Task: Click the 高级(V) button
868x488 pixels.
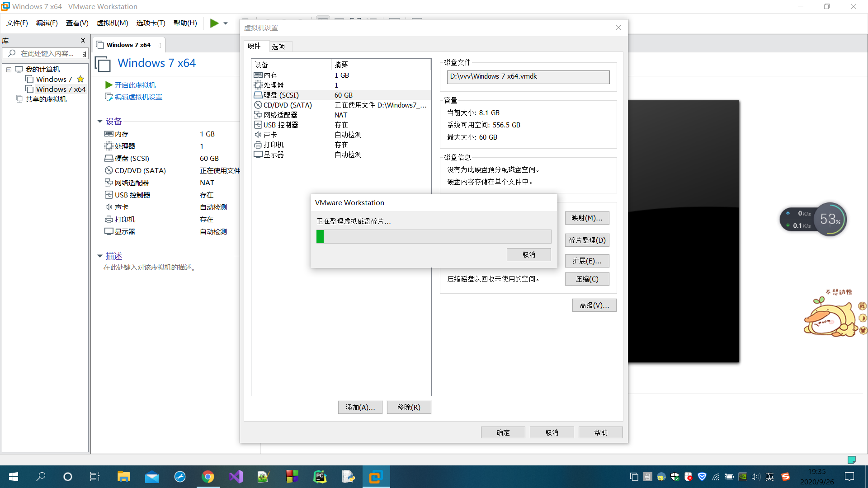Action: pos(594,305)
